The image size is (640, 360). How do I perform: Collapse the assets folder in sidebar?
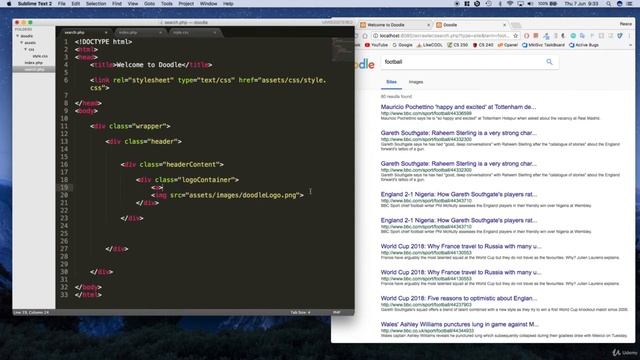click(22, 42)
